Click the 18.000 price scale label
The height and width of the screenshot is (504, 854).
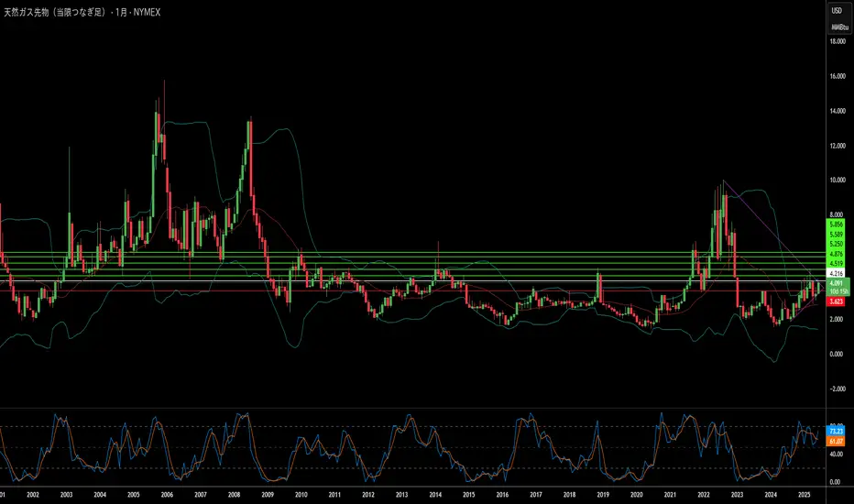[x=836, y=41]
